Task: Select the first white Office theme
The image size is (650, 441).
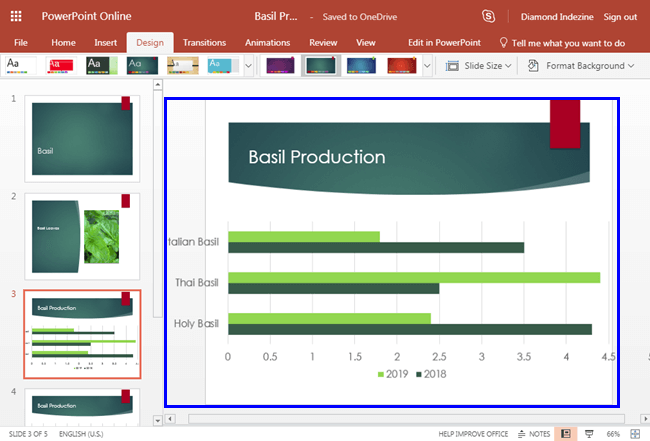Action: (x=19, y=66)
